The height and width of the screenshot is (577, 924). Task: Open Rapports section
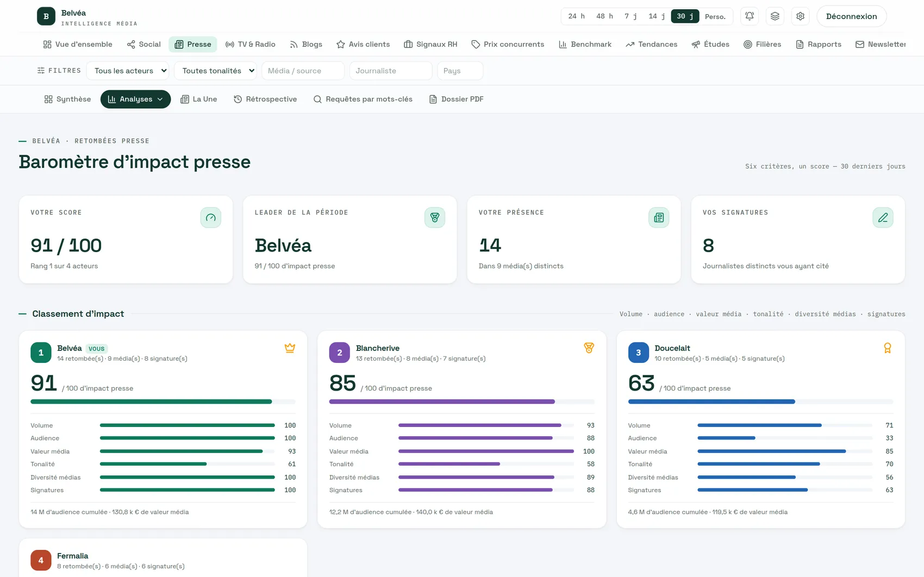[x=819, y=45]
